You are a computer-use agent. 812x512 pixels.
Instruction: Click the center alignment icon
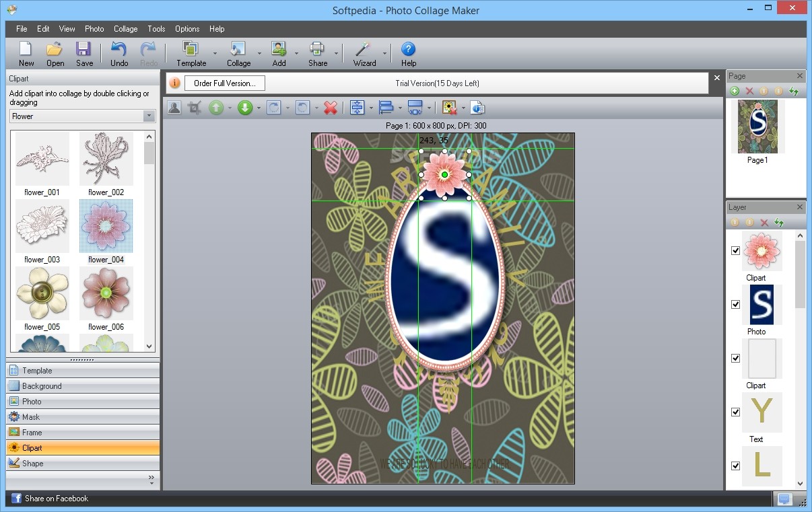(x=357, y=108)
